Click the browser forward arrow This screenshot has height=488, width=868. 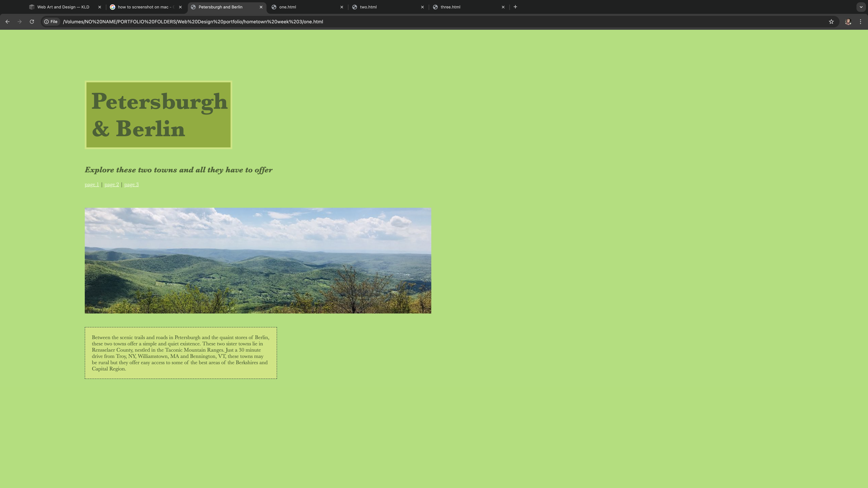19,22
